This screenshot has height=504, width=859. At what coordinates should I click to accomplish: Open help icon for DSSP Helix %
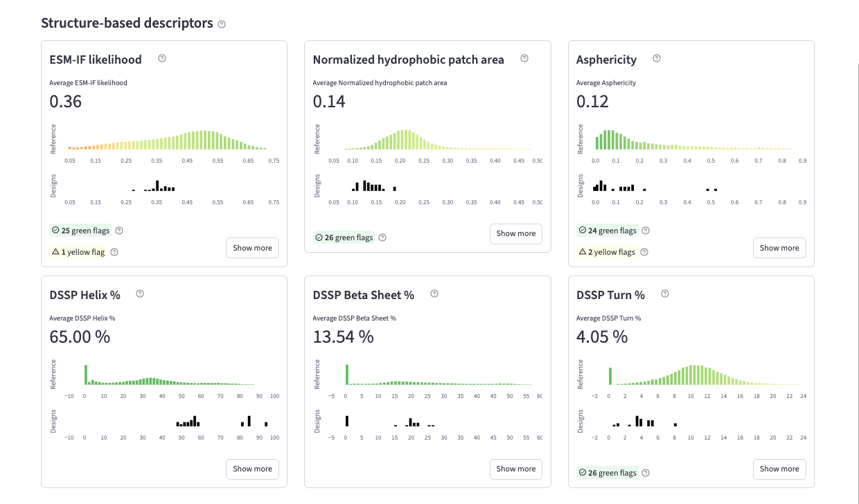coord(140,294)
